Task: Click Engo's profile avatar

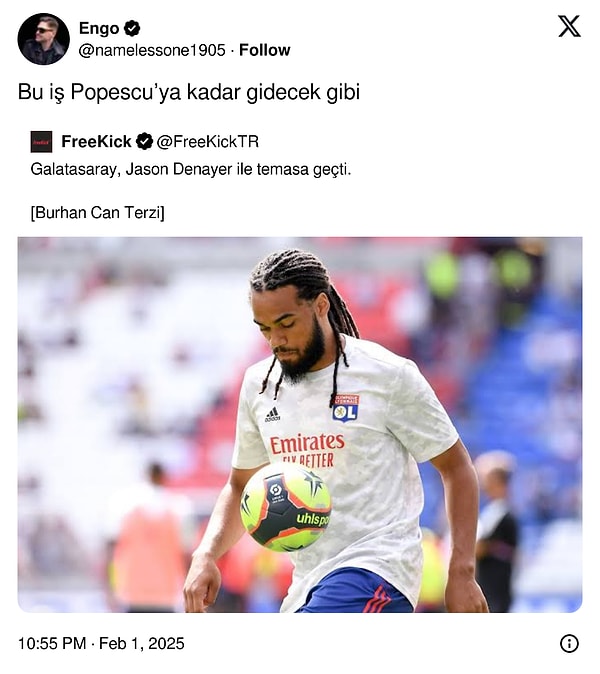Action: [43, 39]
